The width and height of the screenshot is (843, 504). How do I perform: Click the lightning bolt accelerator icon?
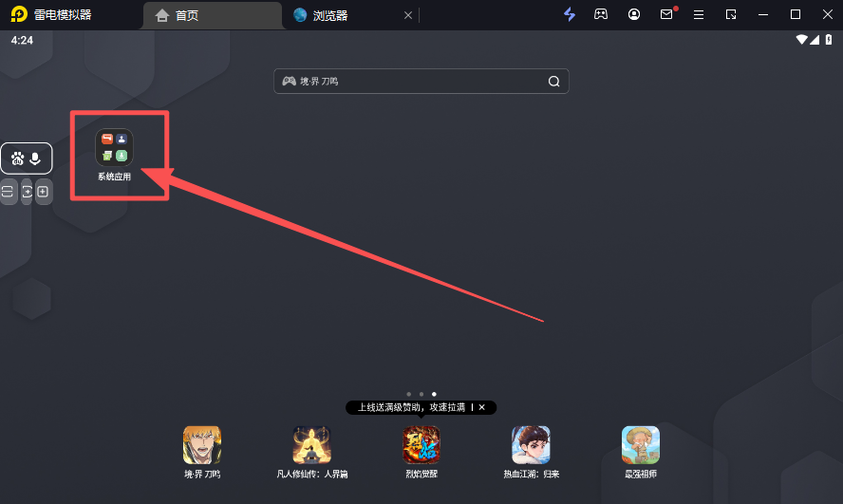(570, 14)
